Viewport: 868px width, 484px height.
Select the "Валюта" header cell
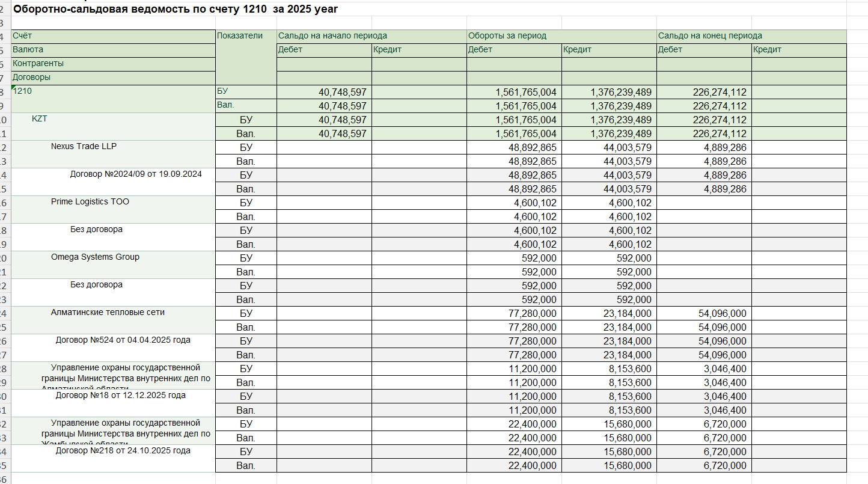(x=114, y=50)
